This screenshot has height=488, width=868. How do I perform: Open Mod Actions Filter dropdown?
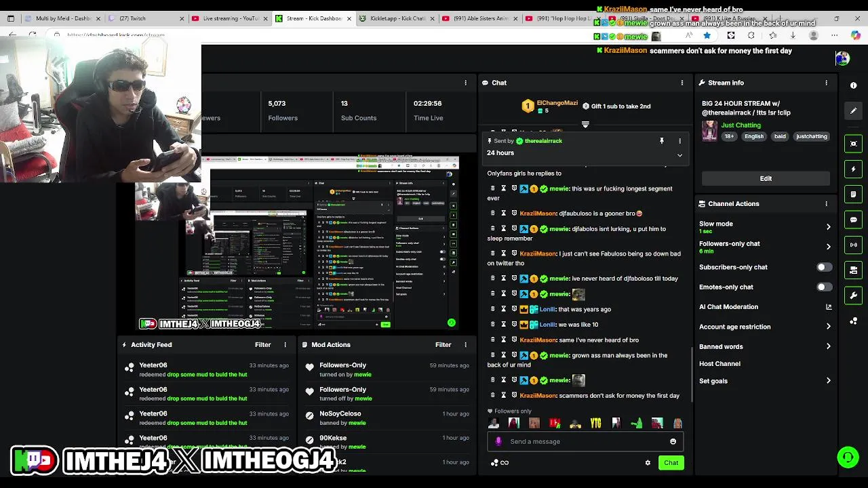[443, 345]
